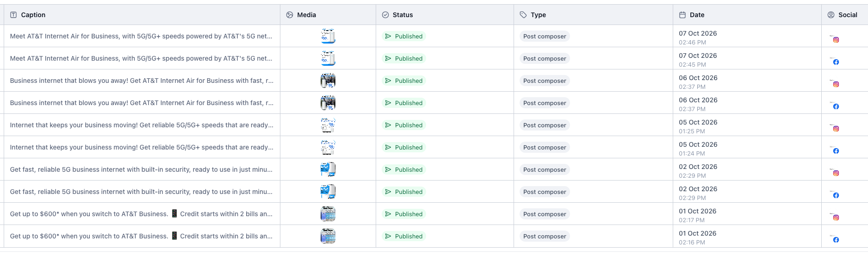Open the Facebook icon on 02 Oct row
The image size is (868, 256).
click(836, 195)
